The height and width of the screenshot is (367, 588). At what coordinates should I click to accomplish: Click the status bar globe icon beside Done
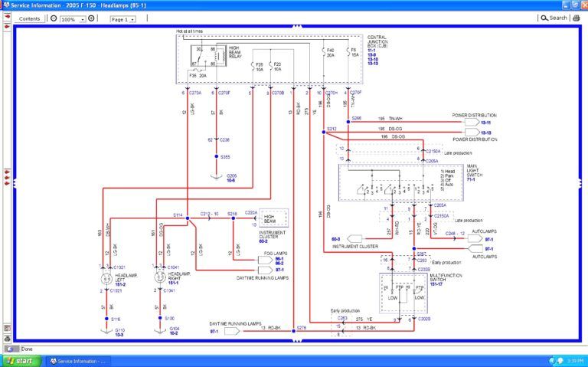pyautogui.click(x=10, y=349)
